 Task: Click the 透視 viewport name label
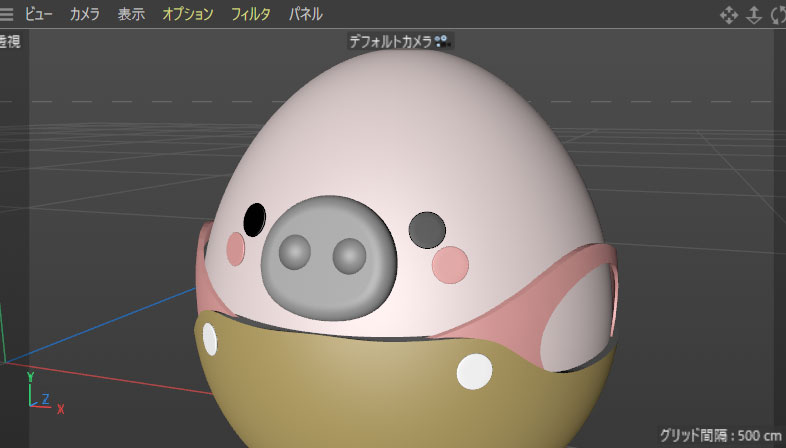(x=10, y=42)
